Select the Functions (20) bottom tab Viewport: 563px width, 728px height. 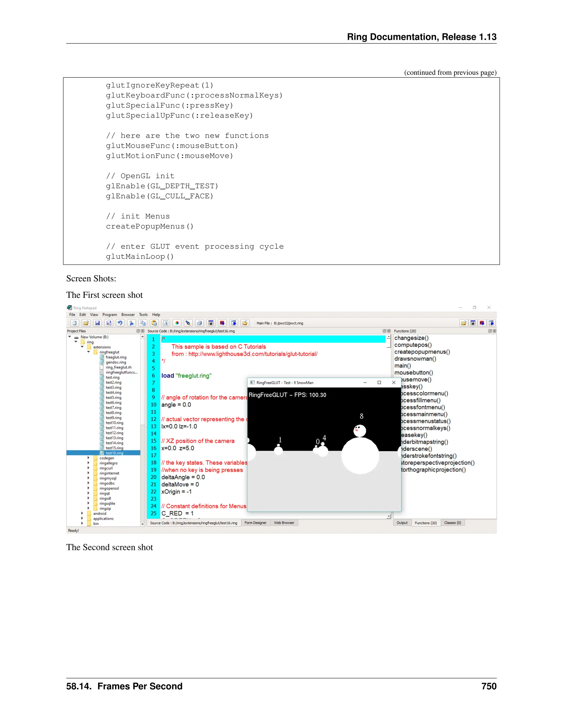click(426, 523)
